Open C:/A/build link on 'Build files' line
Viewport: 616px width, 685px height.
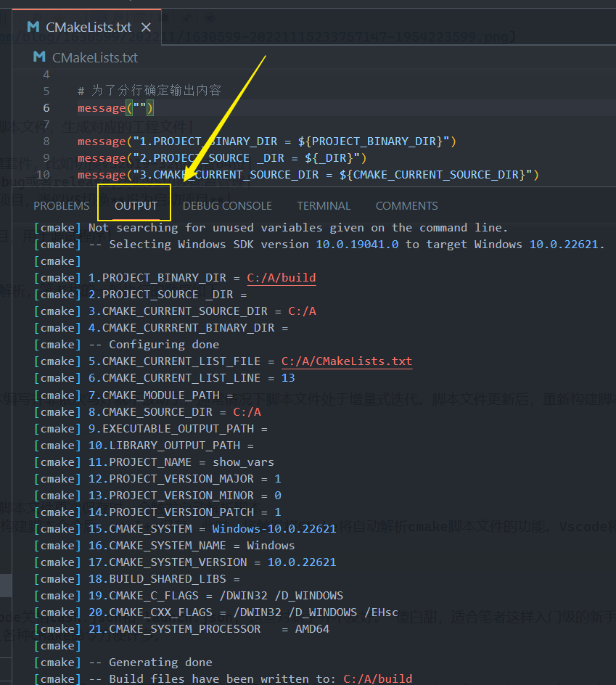point(378,679)
